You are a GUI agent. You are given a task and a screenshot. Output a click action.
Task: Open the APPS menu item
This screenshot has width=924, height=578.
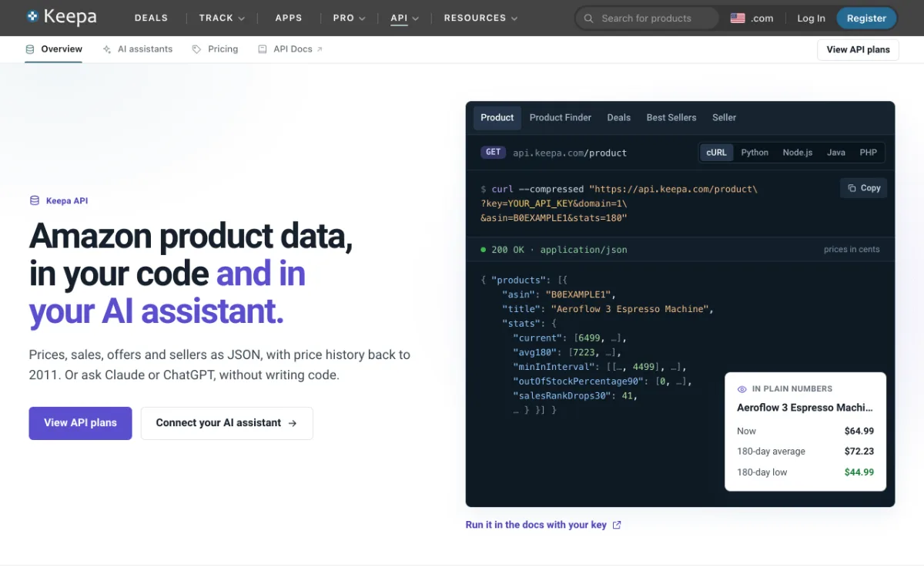click(289, 18)
